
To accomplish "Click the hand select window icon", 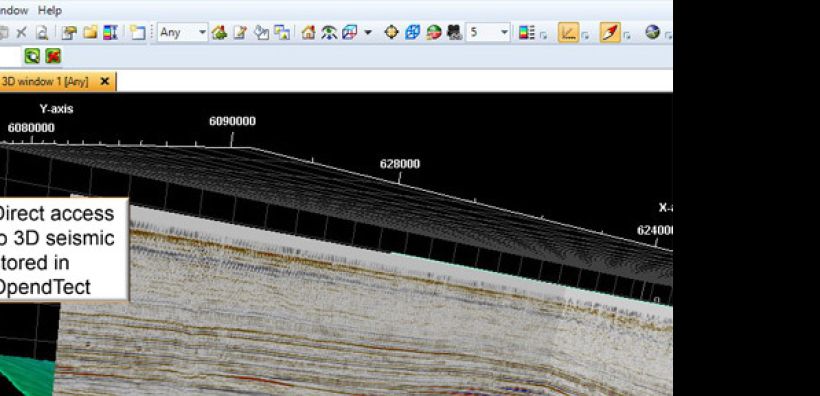I will point(261,33).
